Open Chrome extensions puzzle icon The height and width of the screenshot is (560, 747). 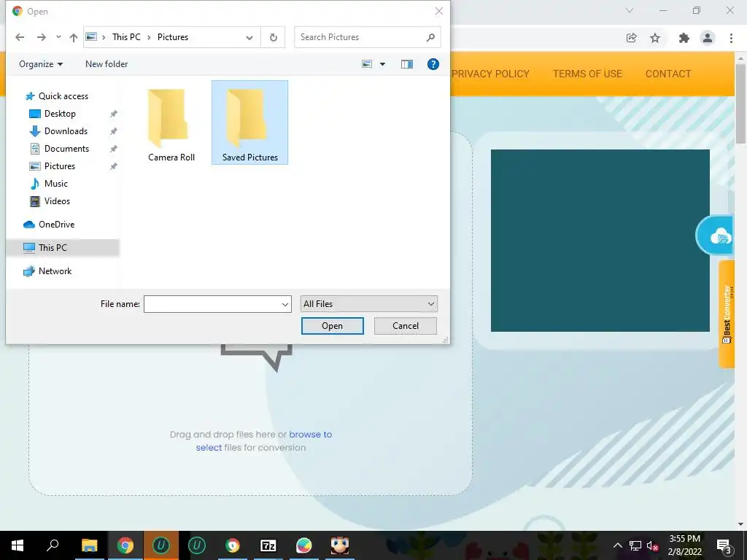click(x=684, y=38)
